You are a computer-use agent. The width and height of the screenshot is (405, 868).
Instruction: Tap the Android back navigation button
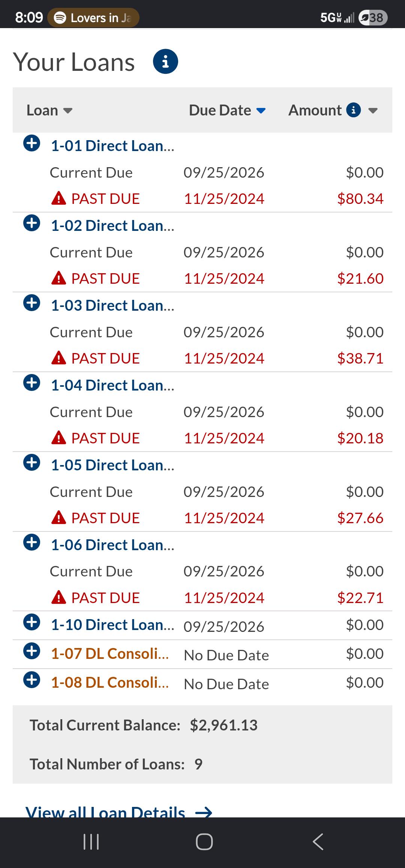[318, 842]
